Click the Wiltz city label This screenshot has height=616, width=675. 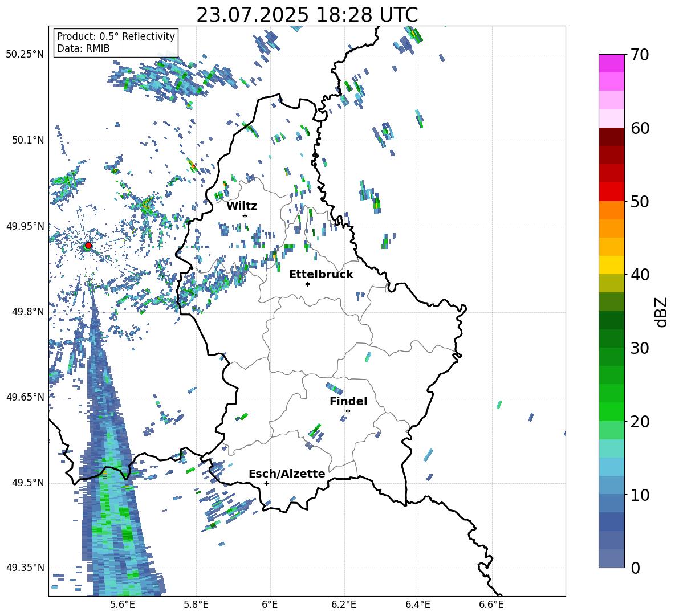pos(242,206)
